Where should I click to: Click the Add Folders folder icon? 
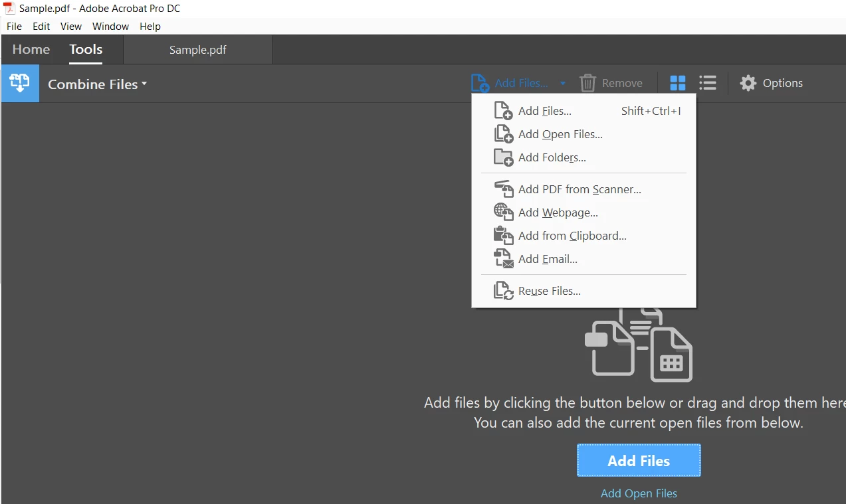pos(503,157)
